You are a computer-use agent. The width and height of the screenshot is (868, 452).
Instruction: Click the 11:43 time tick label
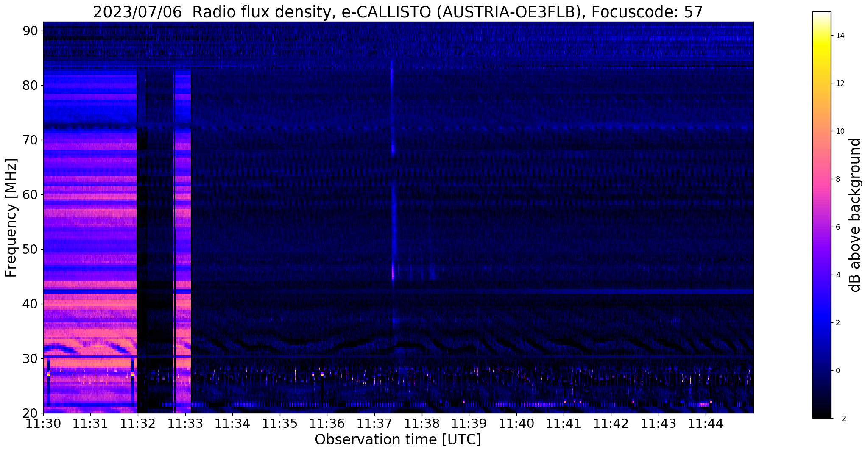[659, 423]
